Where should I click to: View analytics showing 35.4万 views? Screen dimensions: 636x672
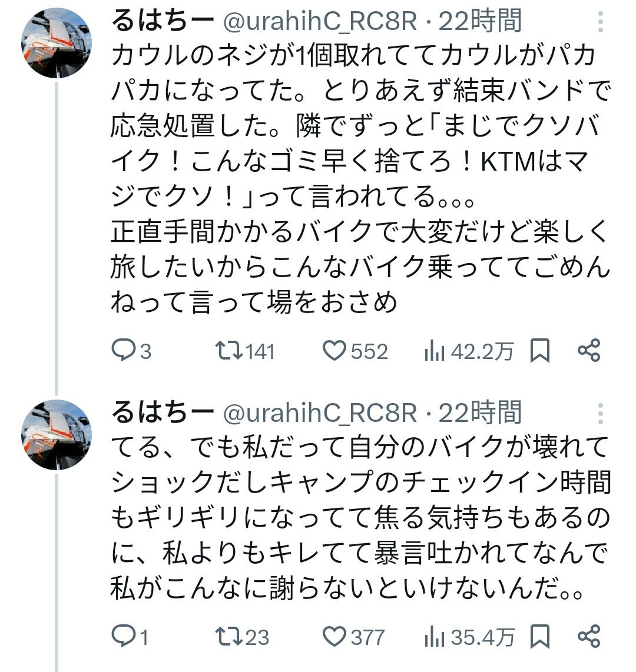pos(469,637)
